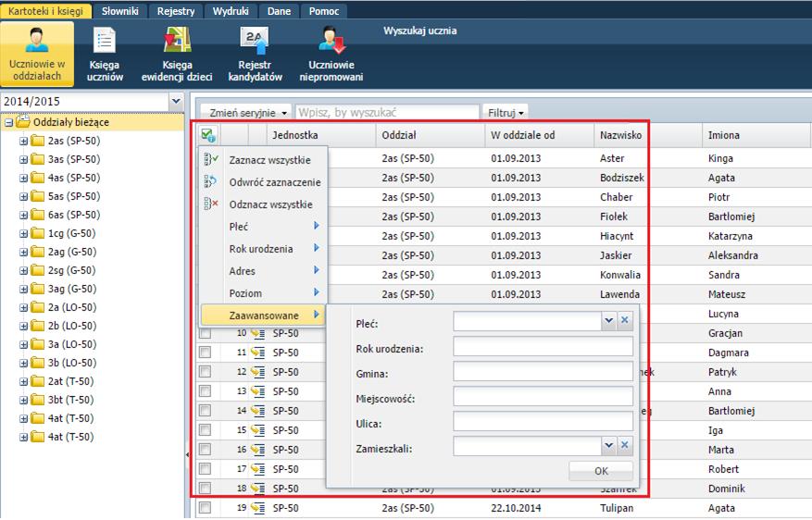This screenshot has width=812, height=520.
Task: Expand the 2ag (G-50) tree node
Action: click(x=23, y=253)
